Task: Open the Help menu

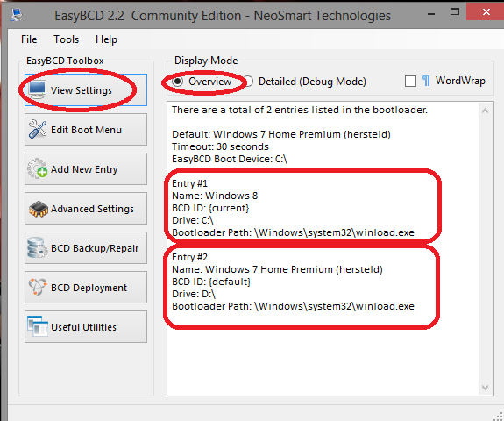Action: coord(106,39)
